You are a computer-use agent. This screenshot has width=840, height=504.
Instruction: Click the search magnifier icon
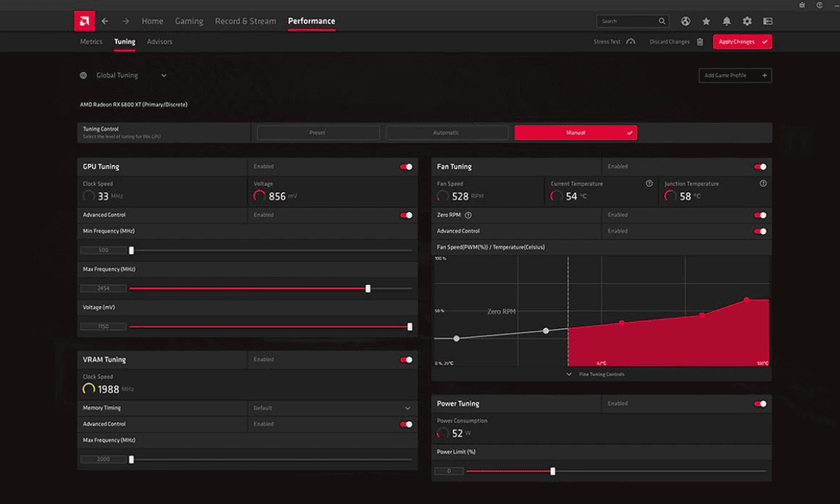point(661,21)
